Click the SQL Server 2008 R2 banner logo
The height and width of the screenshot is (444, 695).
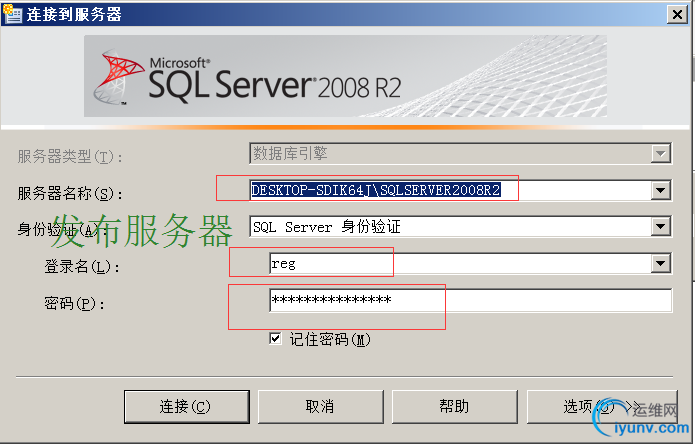345,76
